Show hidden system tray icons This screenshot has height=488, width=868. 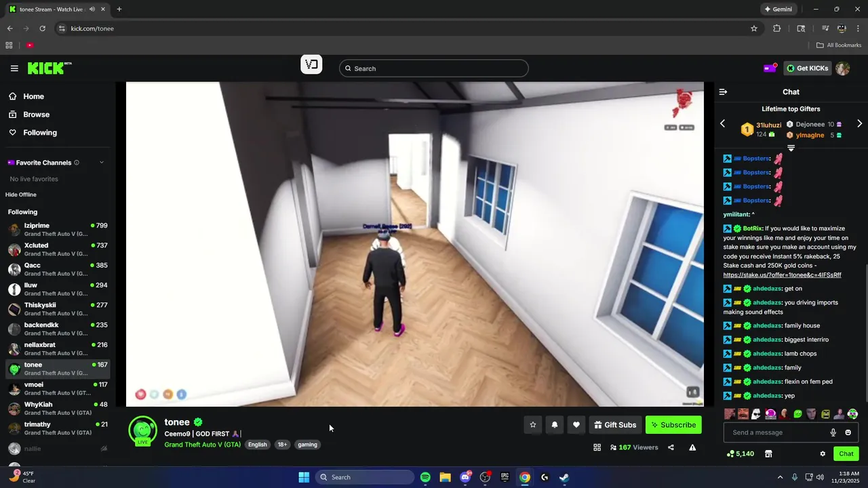[x=780, y=477]
